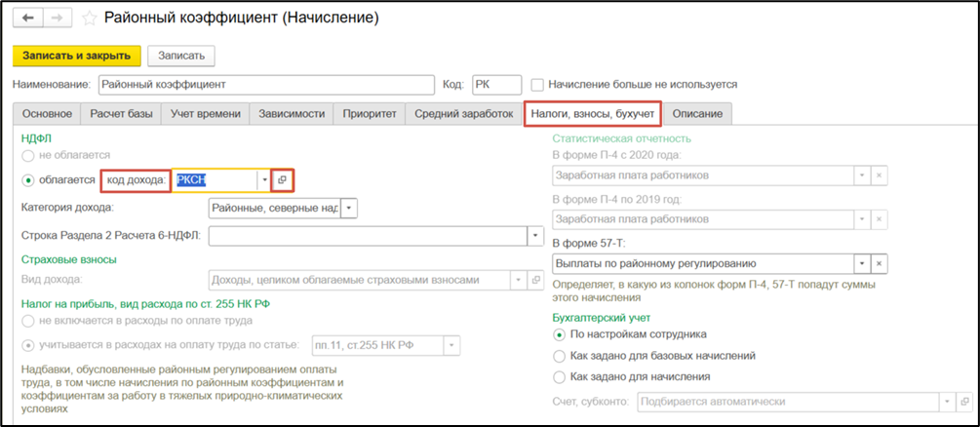Viewport: 980px width, 427px height.
Task: Choose 'Как задано для начисления' radio
Action: [x=559, y=376]
